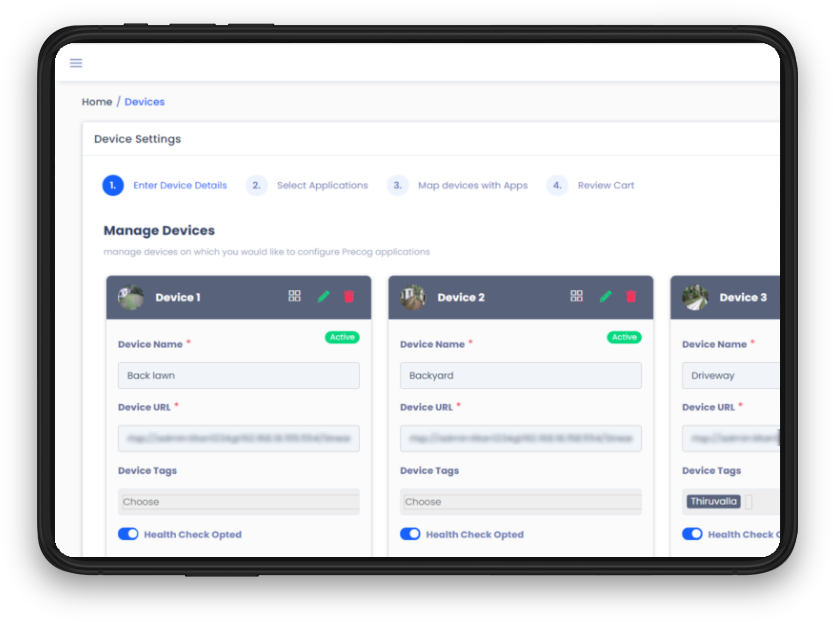
Task: Click the Home breadcrumb link
Action: pyautogui.click(x=97, y=102)
